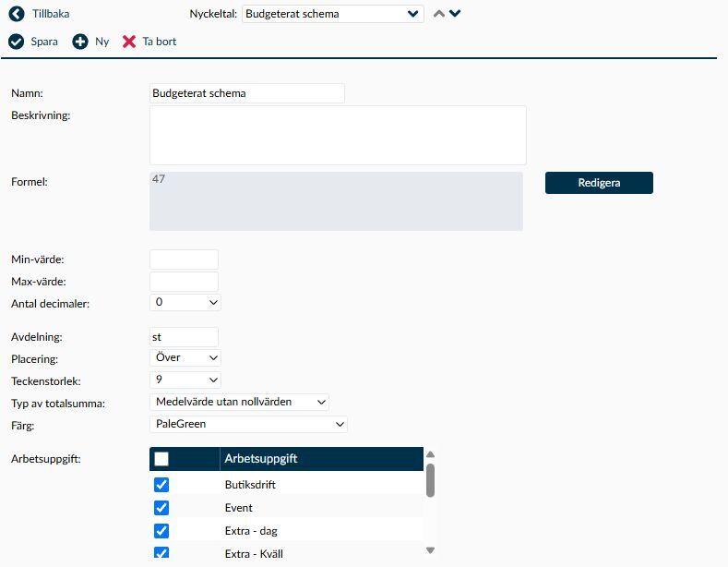The height and width of the screenshot is (567, 728).
Task: Click the Extra - dag row text
Action: [251, 531]
